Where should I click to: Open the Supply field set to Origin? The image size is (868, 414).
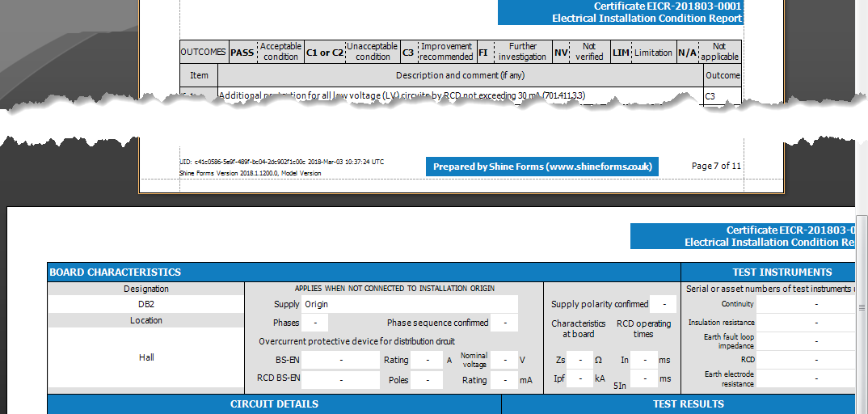[x=409, y=304]
